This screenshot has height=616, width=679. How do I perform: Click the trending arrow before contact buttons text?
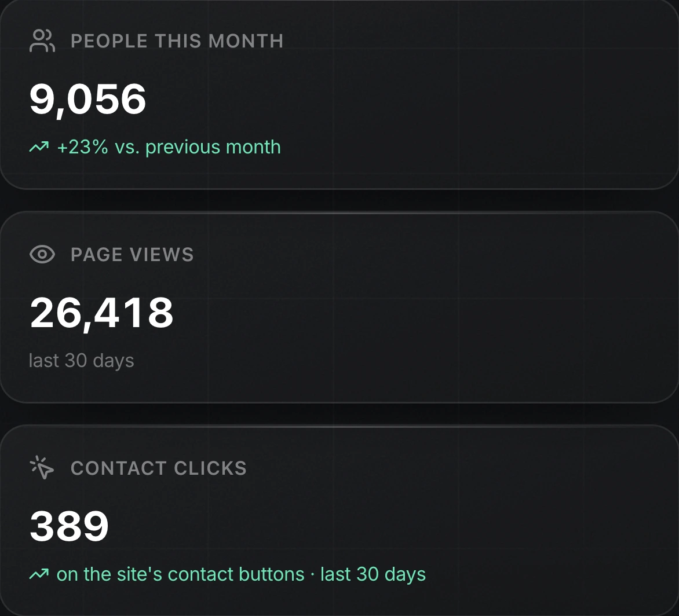point(39,574)
